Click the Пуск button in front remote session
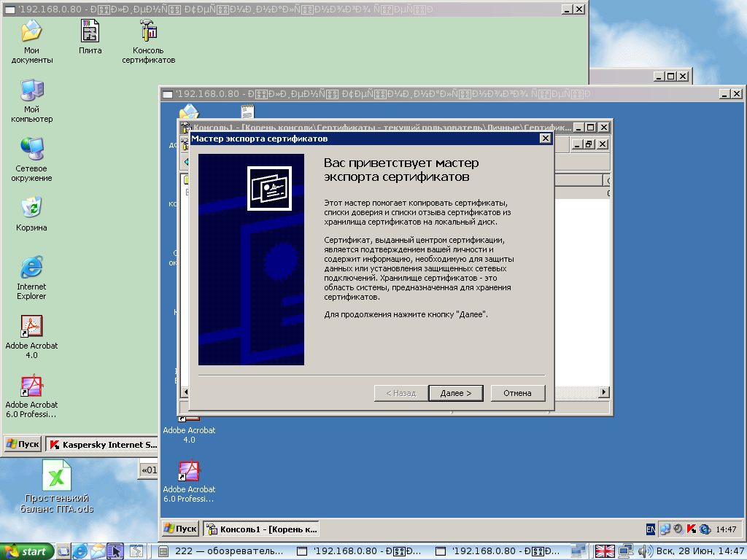Viewport: 747px width, 560px height. [x=180, y=529]
